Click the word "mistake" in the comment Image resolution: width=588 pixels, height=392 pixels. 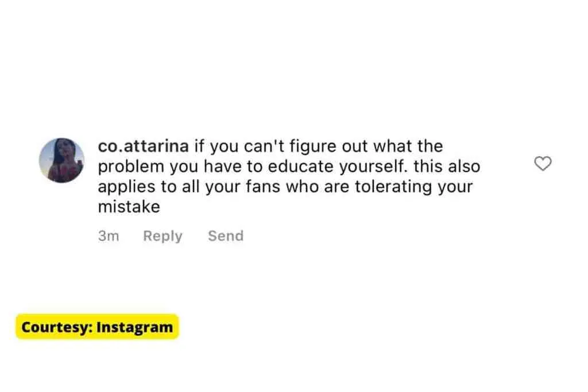tap(128, 207)
